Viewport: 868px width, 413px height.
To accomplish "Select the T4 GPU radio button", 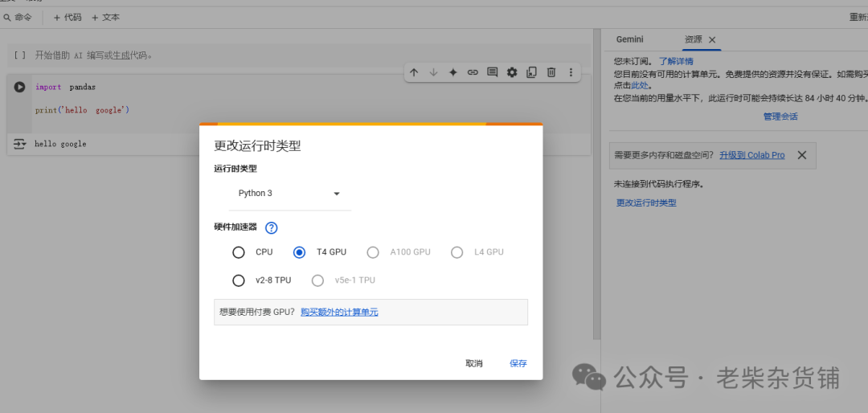I will tap(299, 252).
